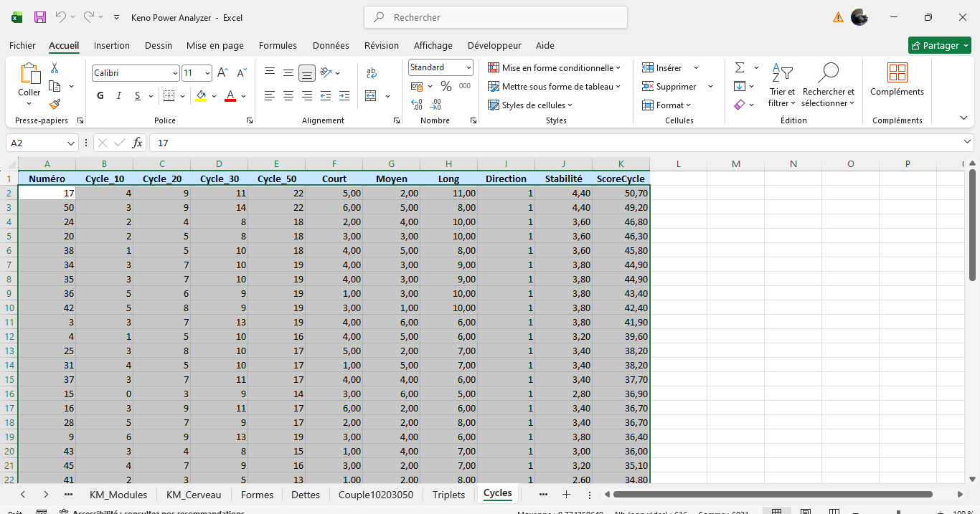Click the wrap text icon
Image resolution: width=980 pixels, height=514 pixels.
[x=372, y=73]
